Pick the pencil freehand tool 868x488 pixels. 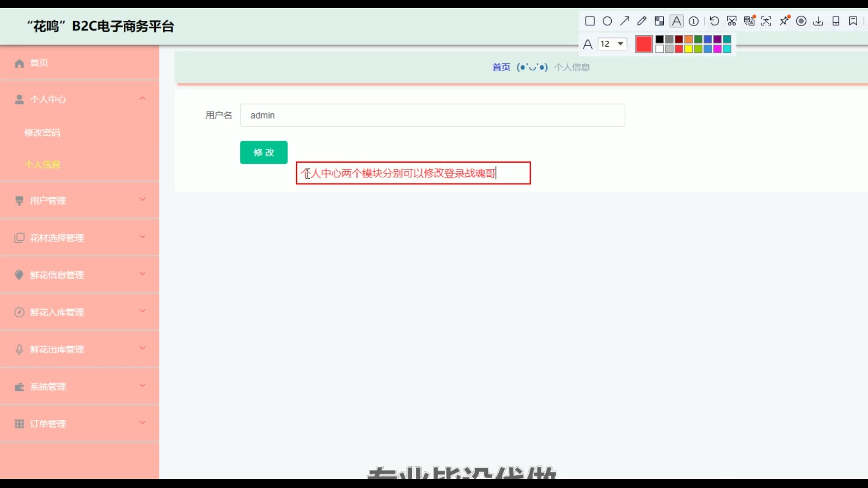[642, 21]
